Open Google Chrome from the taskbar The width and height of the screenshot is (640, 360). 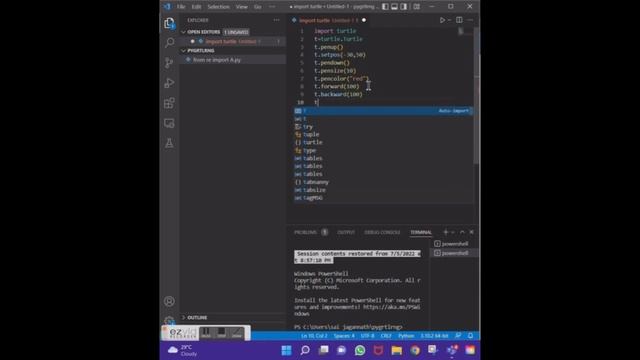(415, 350)
